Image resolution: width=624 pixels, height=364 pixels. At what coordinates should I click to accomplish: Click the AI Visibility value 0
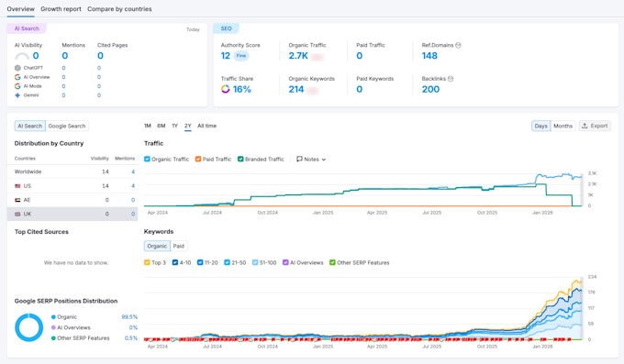click(x=36, y=56)
